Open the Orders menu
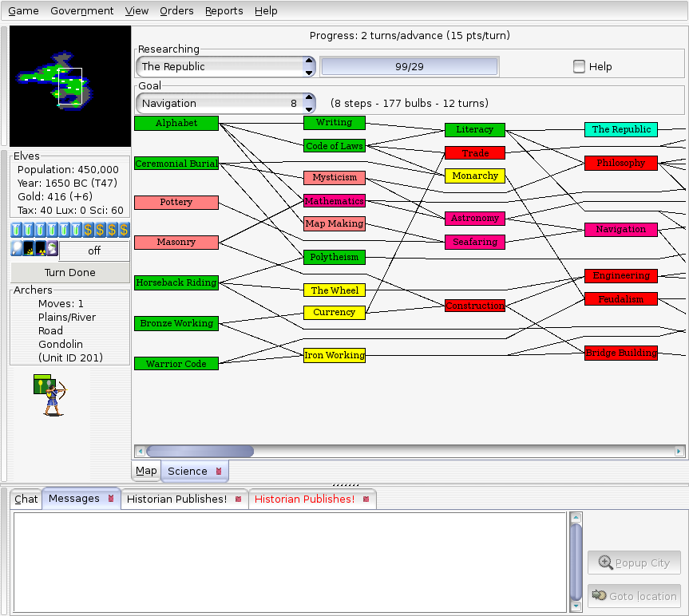Viewport: 689px width, 616px height. (x=176, y=11)
